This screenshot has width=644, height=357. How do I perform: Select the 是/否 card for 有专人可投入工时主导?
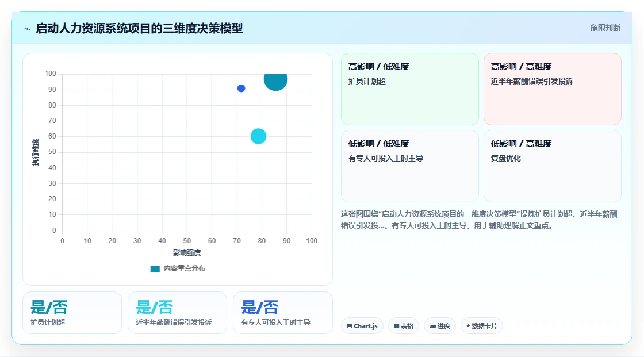point(282,313)
